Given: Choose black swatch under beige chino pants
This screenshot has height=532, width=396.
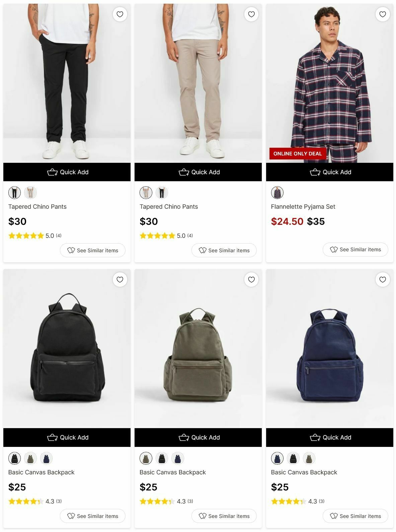Looking at the screenshot, I should pyautogui.click(x=162, y=193).
